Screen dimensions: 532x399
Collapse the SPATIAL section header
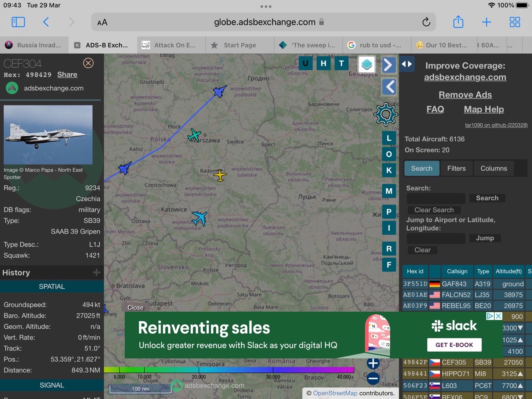tap(52, 286)
